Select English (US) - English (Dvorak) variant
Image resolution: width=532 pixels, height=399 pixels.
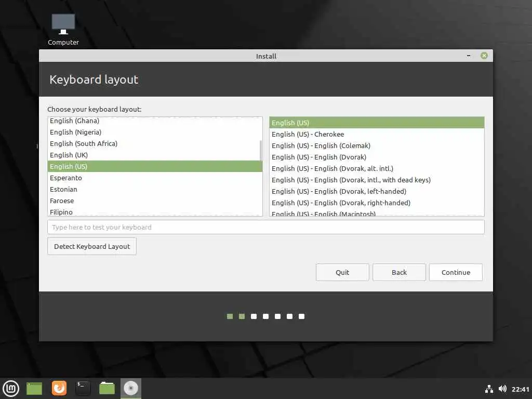[377, 157]
